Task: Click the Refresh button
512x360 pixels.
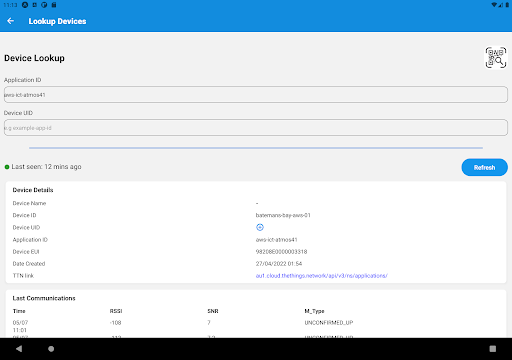Action: tap(484, 167)
